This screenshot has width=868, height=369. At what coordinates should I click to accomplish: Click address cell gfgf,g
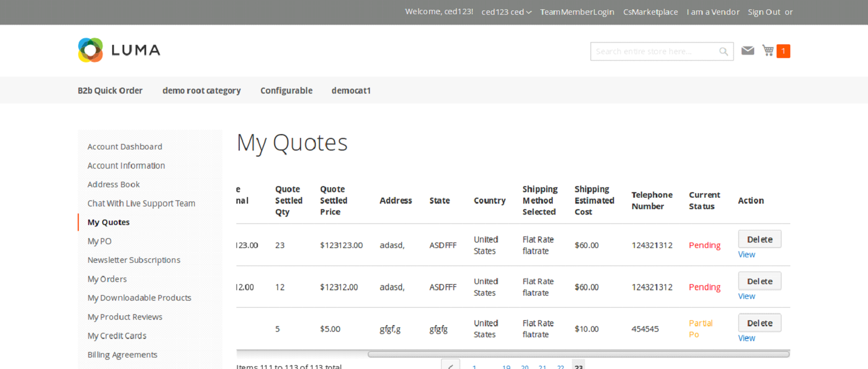click(x=390, y=329)
